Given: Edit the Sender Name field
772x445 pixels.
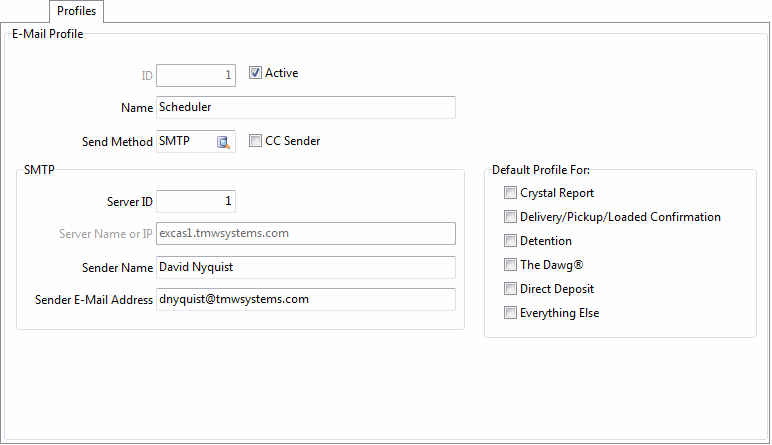Looking at the screenshot, I should (x=305, y=267).
